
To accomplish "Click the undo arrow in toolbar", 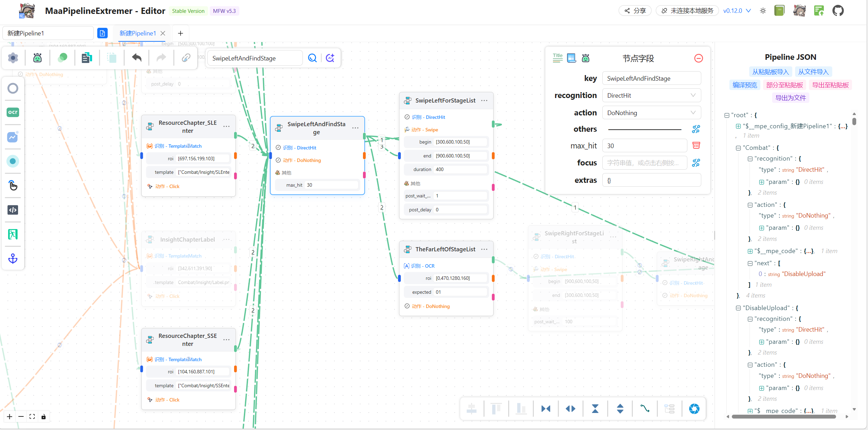I will click(137, 58).
